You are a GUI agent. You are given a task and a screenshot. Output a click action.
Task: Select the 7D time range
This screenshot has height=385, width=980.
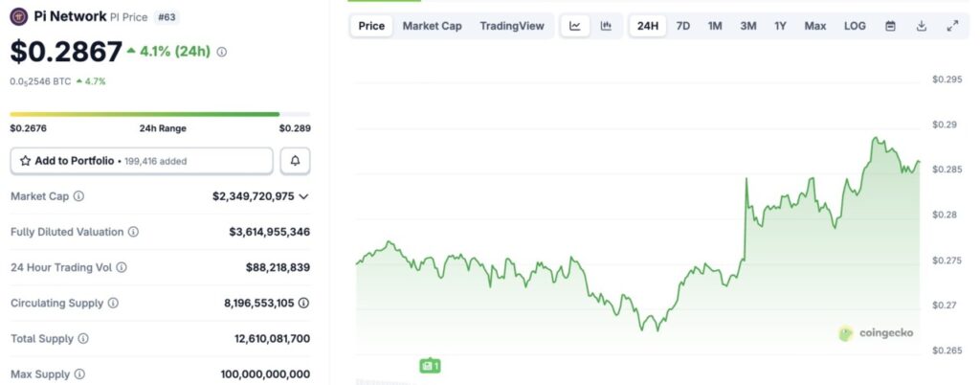tap(683, 26)
